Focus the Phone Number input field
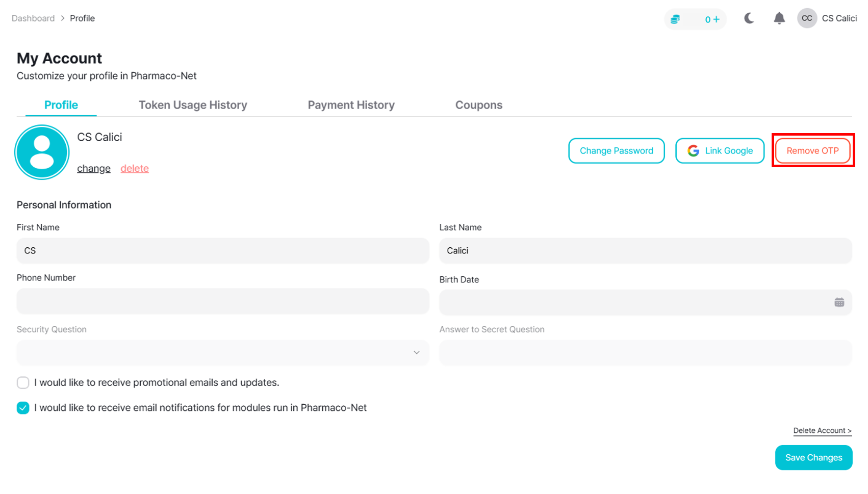This screenshot has height=494, width=868. click(223, 301)
